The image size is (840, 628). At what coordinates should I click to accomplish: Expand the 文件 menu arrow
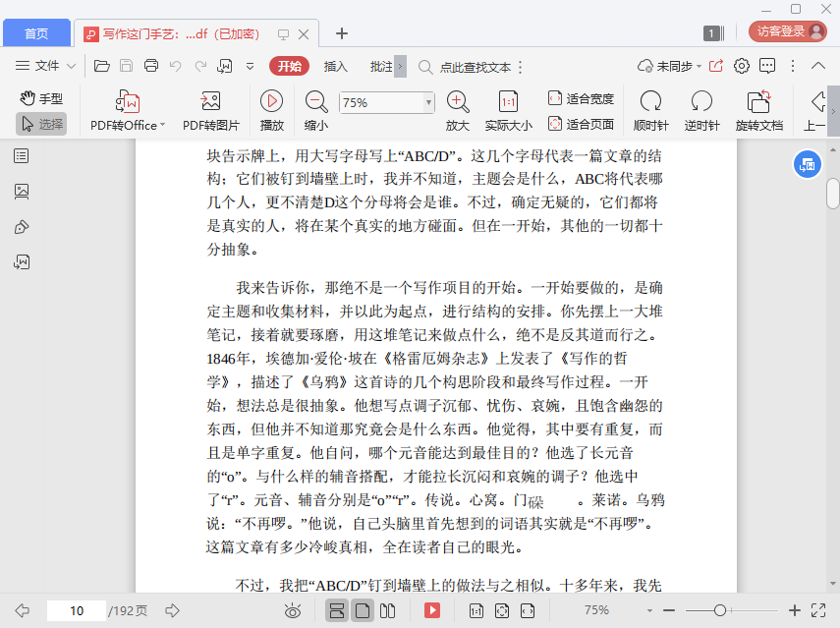coord(71,67)
